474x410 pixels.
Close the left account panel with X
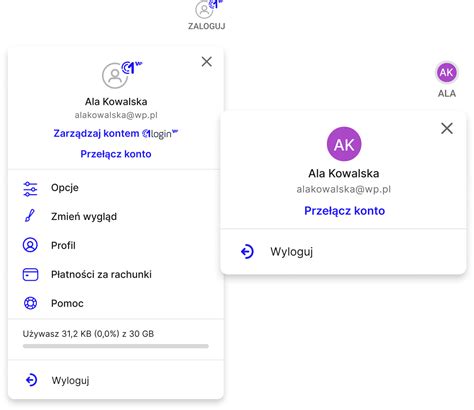[207, 61]
